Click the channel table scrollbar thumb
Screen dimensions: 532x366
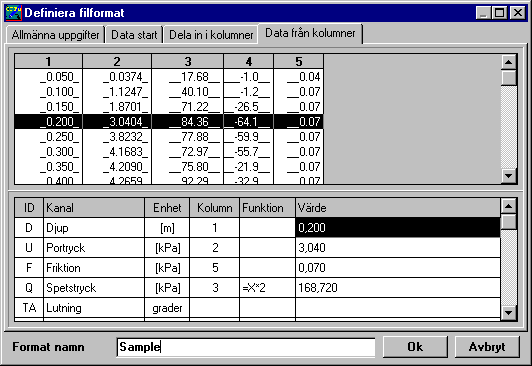tap(508, 221)
